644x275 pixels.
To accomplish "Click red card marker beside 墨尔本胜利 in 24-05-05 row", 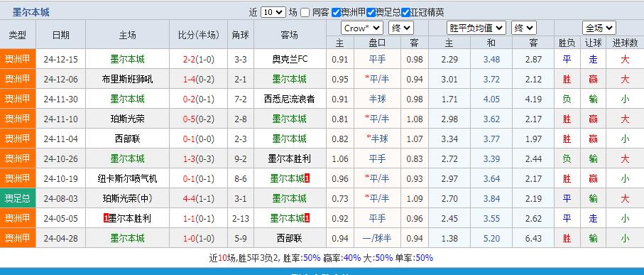I will (106, 219).
